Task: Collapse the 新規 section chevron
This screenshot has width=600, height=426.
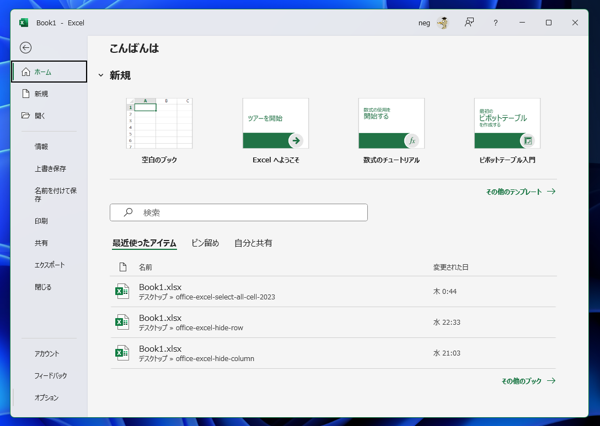Action: click(101, 75)
